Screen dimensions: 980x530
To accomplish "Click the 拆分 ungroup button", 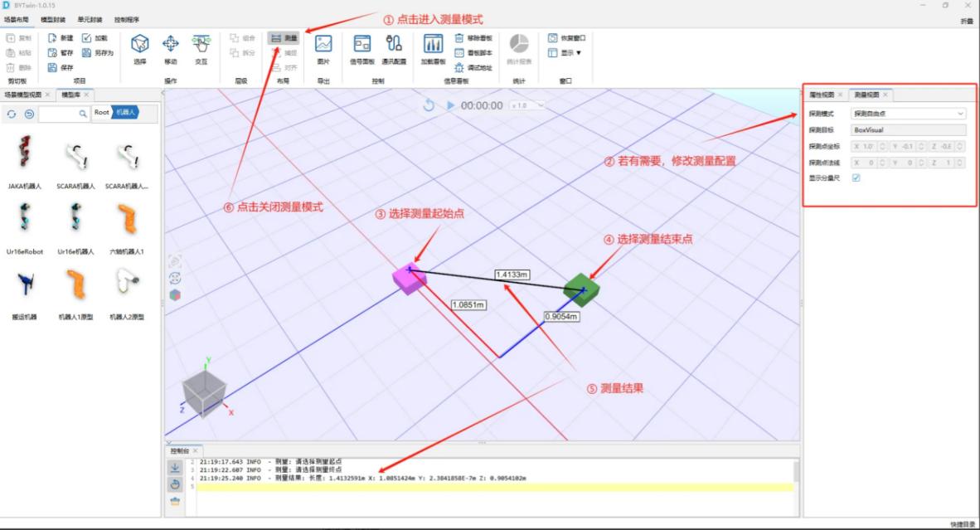I will [242, 52].
